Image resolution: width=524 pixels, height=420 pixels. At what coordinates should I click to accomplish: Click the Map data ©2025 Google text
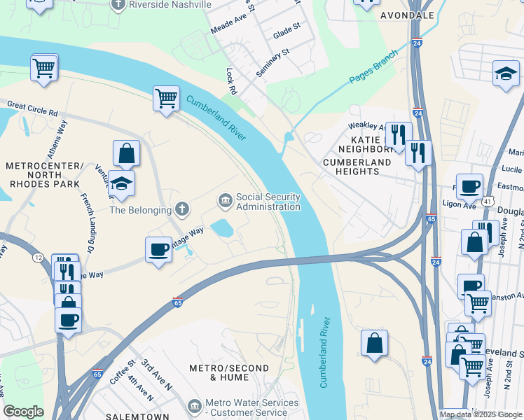481,414
